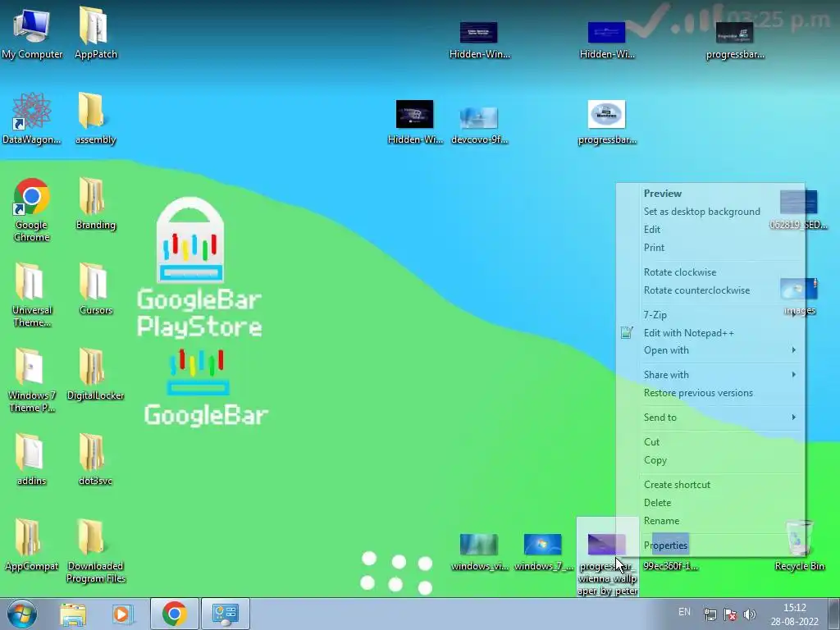Open the EN language indicator
Viewport: 840px width, 630px height.
(684, 612)
